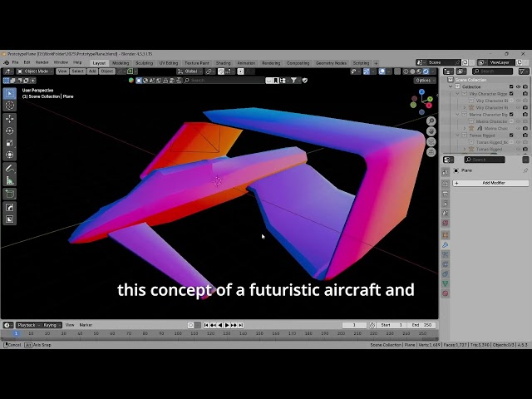Open the viewport Options dropdown
Image resolution: width=532 pixels, height=399 pixels.
[425, 81]
